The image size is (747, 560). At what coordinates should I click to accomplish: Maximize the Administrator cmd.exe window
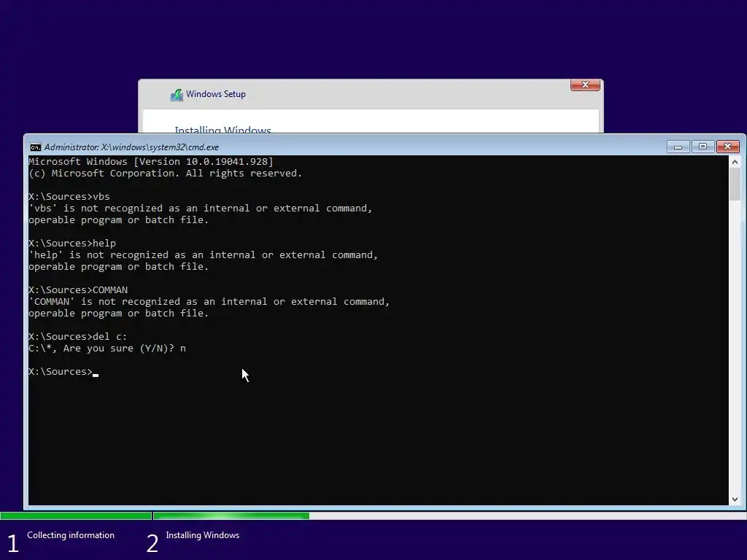703,147
